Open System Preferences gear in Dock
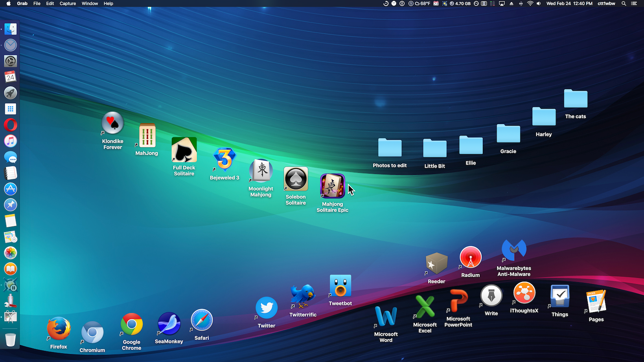The height and width of the screenshot is (362, 644). tap(11, 61)
